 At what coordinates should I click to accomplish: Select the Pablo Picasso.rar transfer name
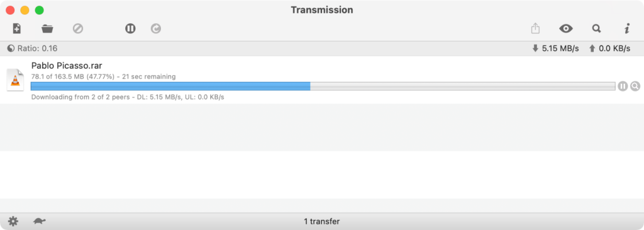click(67, 66)
